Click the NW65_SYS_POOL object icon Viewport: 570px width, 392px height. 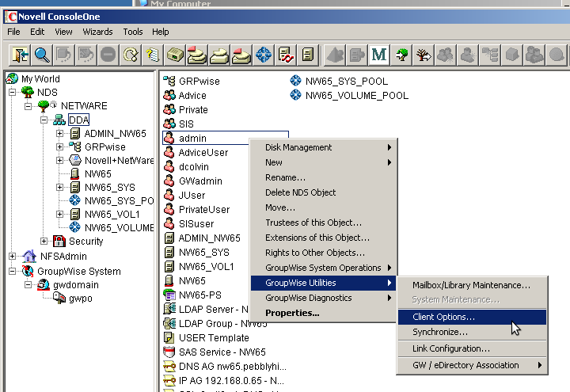coord(295,81)
